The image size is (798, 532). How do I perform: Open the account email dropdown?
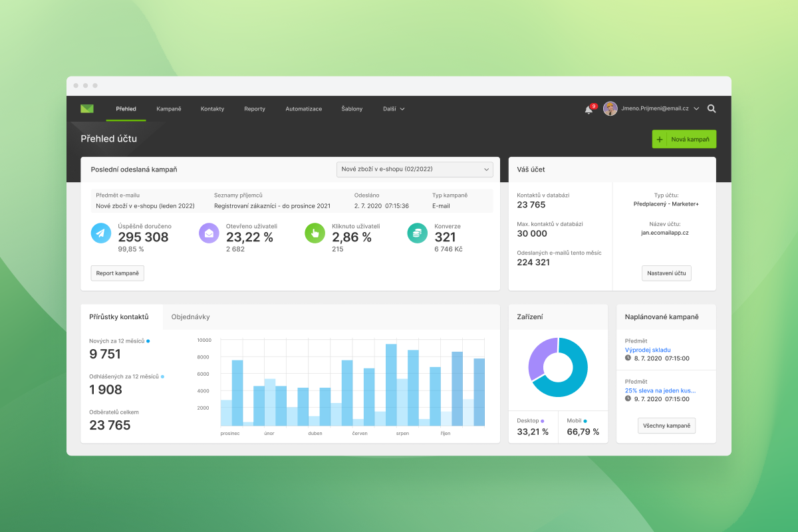tap(660, 108)
